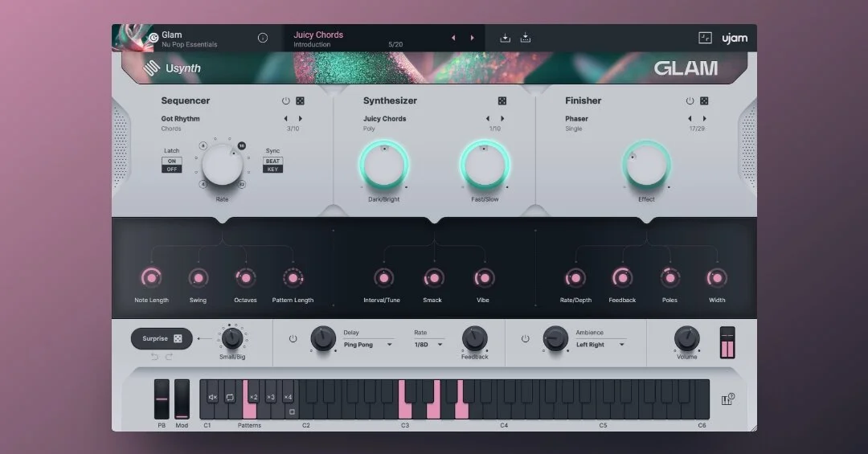Toggle the Delay power button
Viewport: 868px width, 454px height.
pyautogui.click(x=293, y=338)
